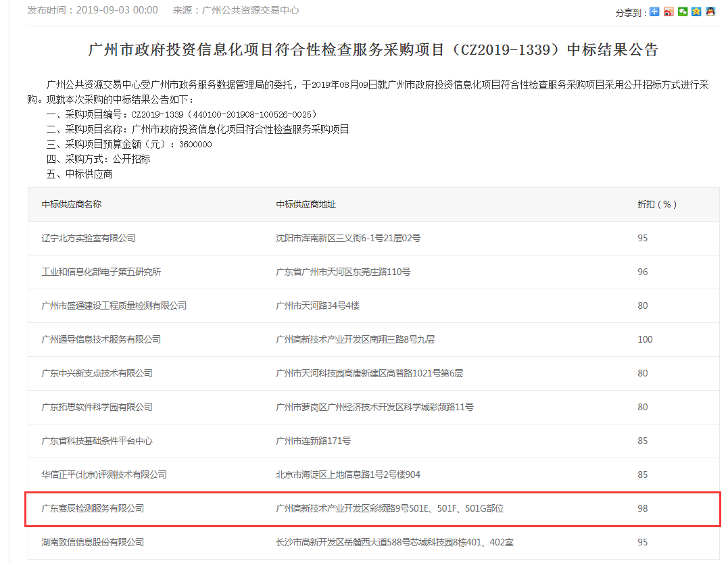Select 广东赛辰检测服务有限公司 cell
728x563 pixels.
coord(93,509)
